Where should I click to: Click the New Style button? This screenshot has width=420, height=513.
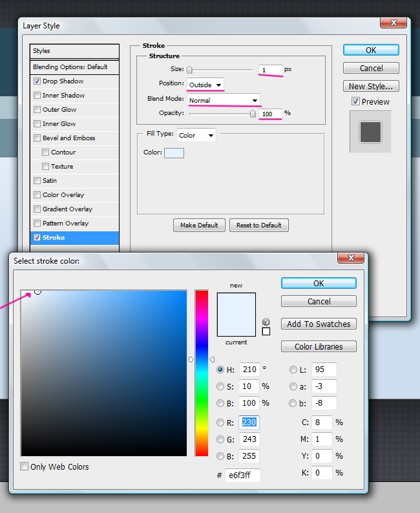click(370, 86)
